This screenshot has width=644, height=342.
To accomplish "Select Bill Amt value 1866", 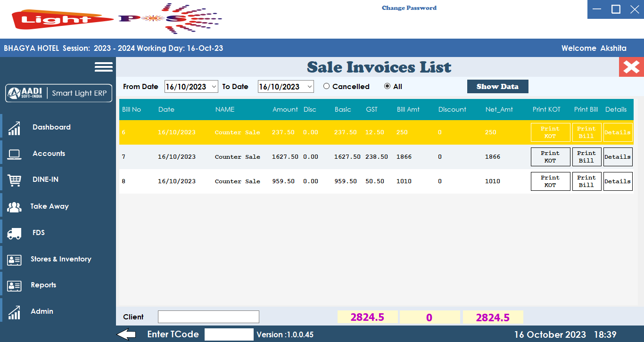I will (x=404, y=157).
